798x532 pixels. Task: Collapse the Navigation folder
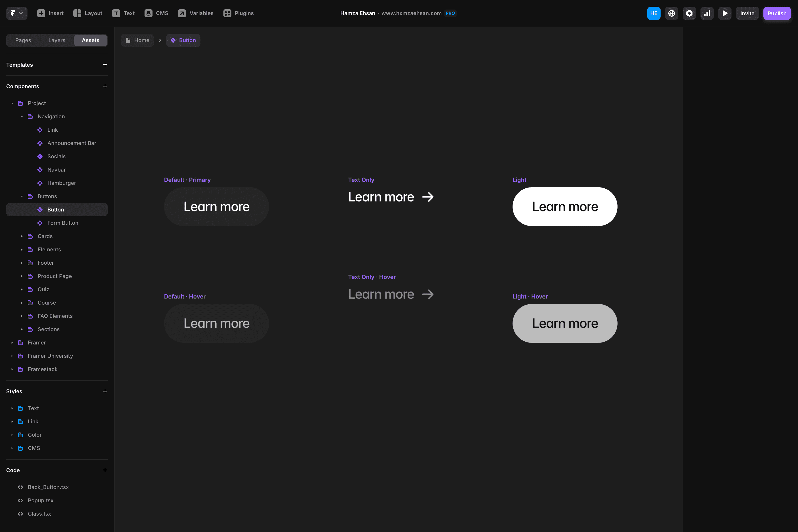(22, 116)
